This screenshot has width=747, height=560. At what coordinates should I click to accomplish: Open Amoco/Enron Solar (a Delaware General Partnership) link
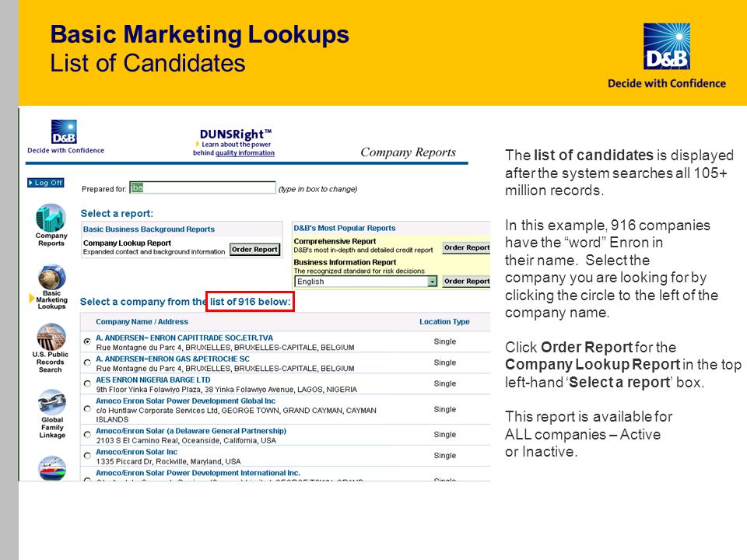tap(191, 430)
